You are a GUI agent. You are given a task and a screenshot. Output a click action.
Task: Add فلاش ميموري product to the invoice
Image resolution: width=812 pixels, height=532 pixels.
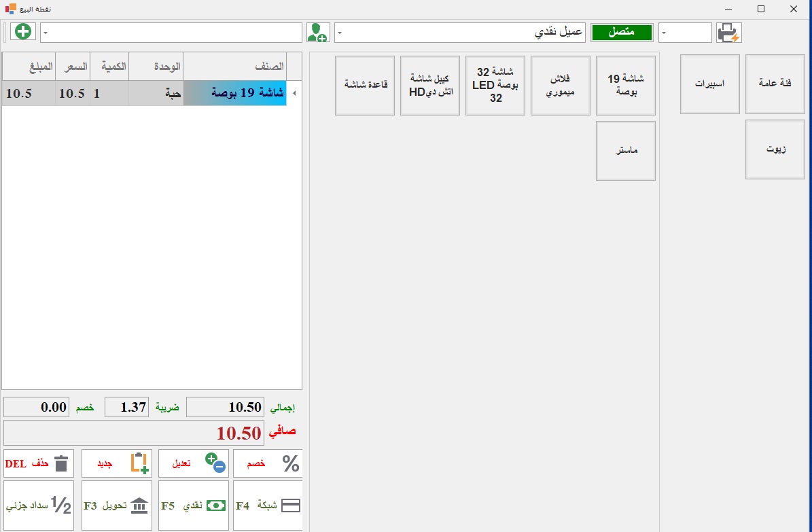560,86
